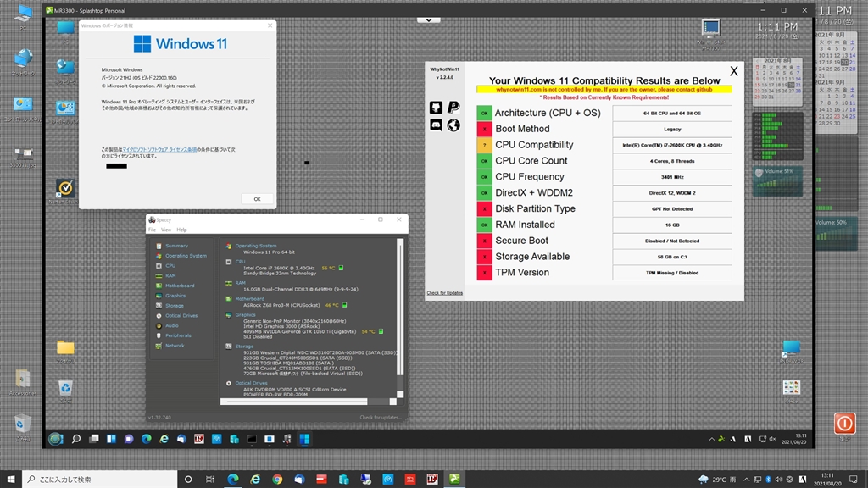Click the Bluetooth icon in local system tray
Viewport: 868px width, 488px height.
point(768,480)
